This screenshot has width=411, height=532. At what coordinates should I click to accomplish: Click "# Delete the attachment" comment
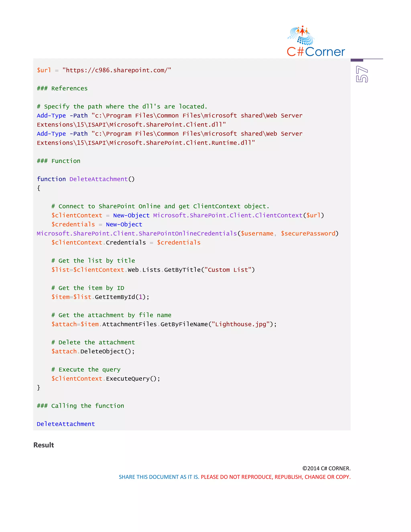tap(93, 342)
